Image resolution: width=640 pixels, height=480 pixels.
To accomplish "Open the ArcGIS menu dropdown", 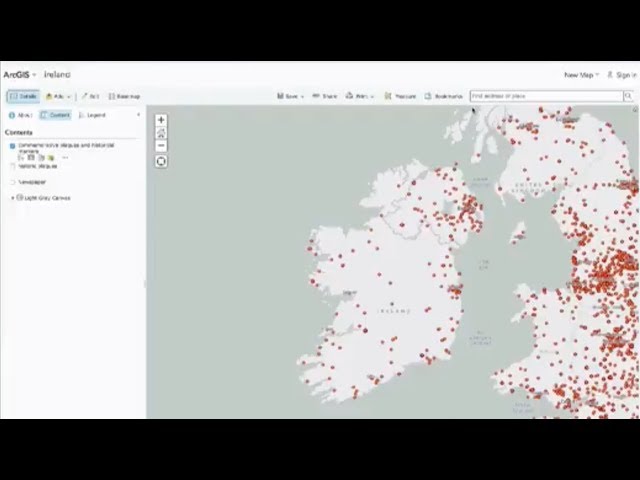I will pyautogui.click(x=20, y=75).
